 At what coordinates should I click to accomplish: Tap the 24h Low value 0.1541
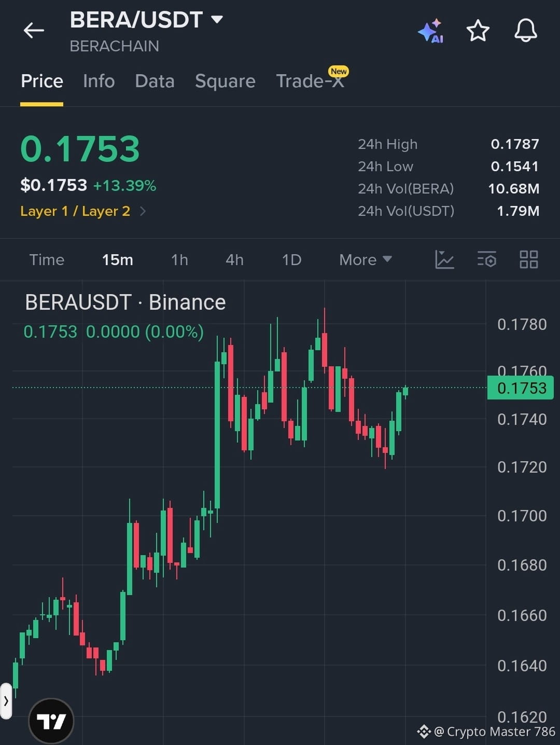tap(515, 166)
